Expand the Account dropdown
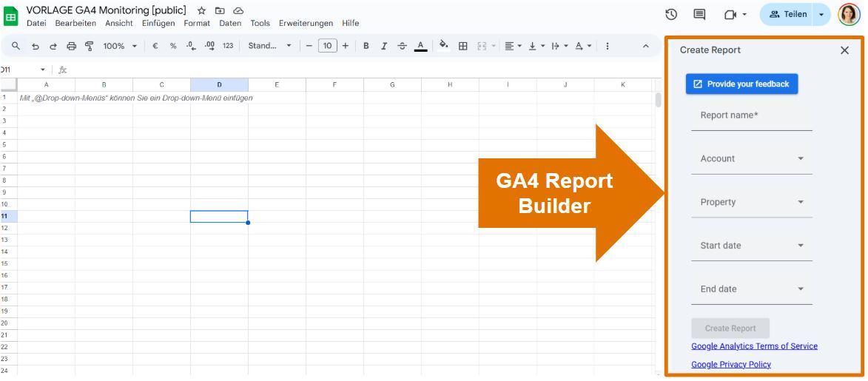The image size is (868, 381). pyautogui.click(x=752, y=160)
